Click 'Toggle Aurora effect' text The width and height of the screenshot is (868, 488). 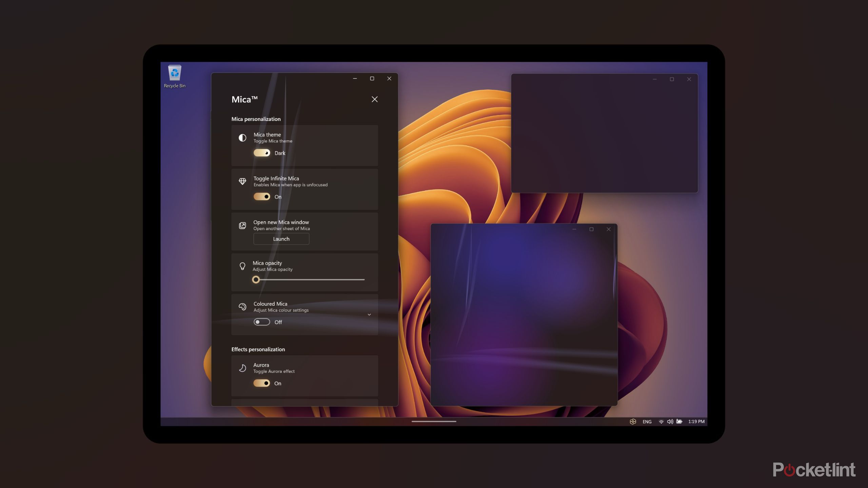coord(274,371)
